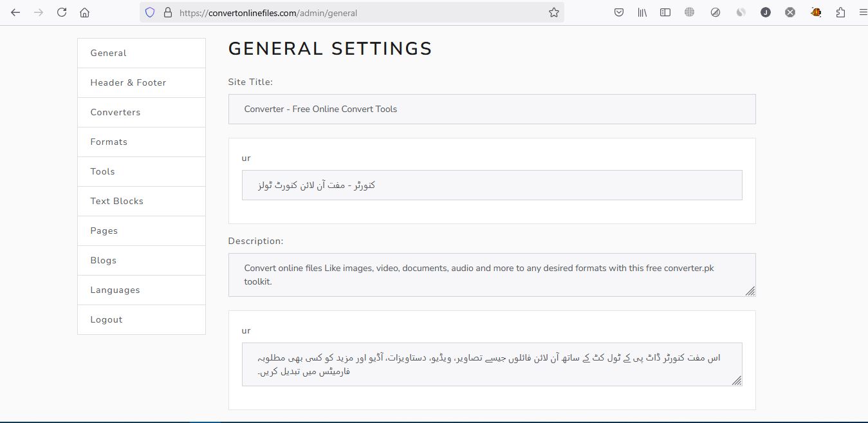Click the ur label above the description textarea
This screenshot has height=423, width=868.
point(246,331)
